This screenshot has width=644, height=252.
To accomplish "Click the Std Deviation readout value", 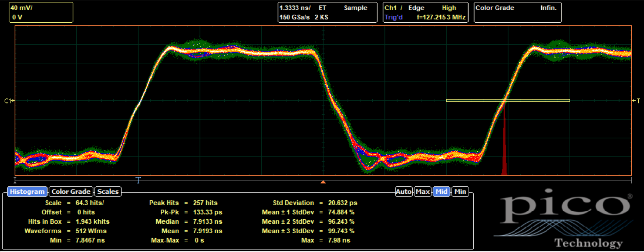I will click(342, 203).
